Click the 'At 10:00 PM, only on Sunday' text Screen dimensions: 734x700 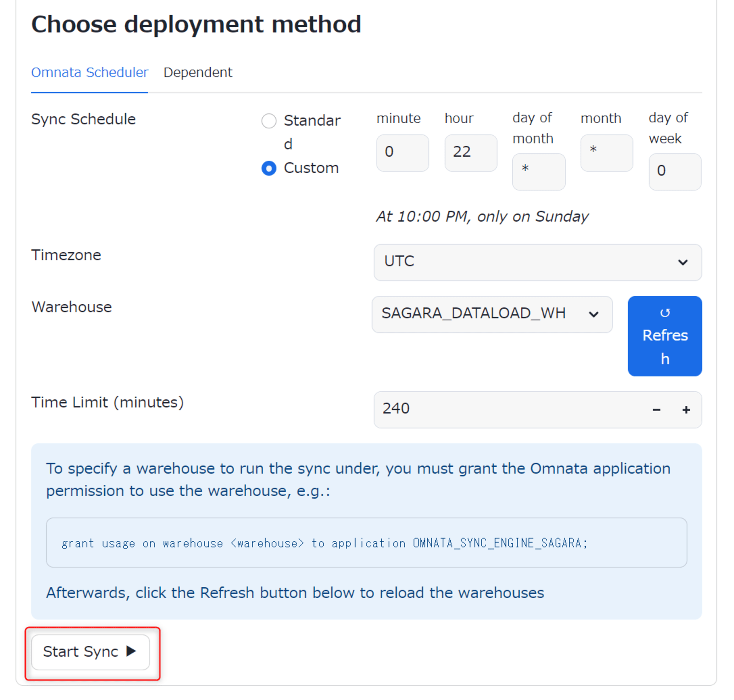482,216
